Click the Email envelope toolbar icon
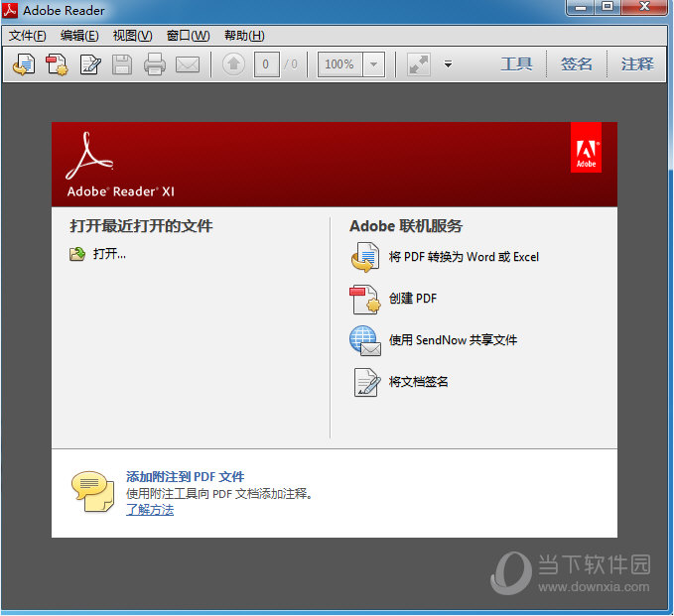Viewport: 674px width, 616px height. [188, 64]
